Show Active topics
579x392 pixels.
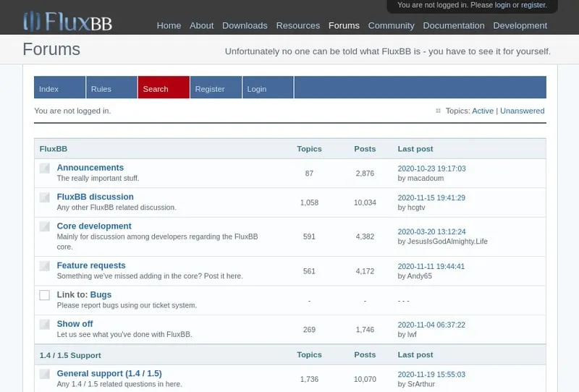[x=482, y=111]
